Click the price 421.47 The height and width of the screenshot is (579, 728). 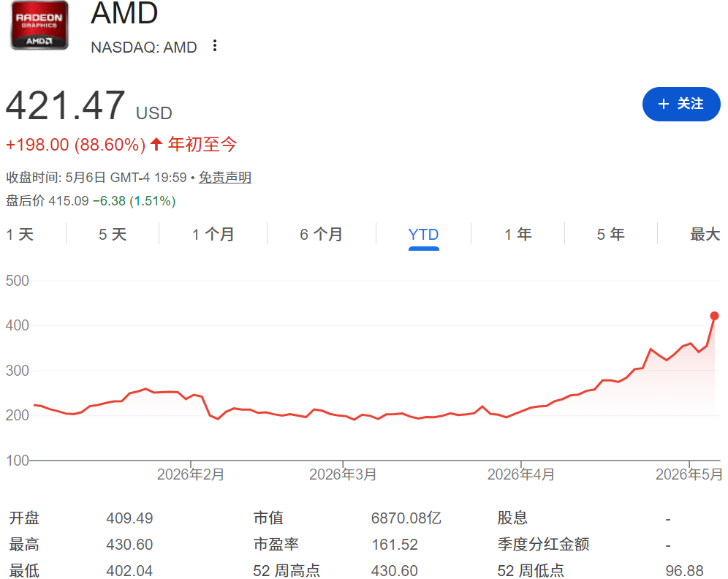[x=66, y=105]
